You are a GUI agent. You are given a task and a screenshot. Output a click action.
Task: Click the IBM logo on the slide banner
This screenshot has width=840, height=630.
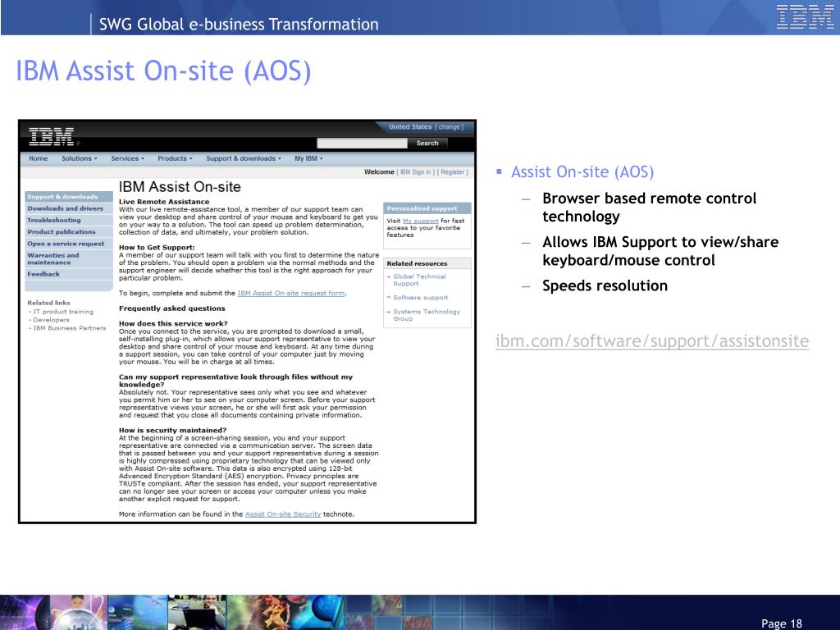[x=806, y=16]
